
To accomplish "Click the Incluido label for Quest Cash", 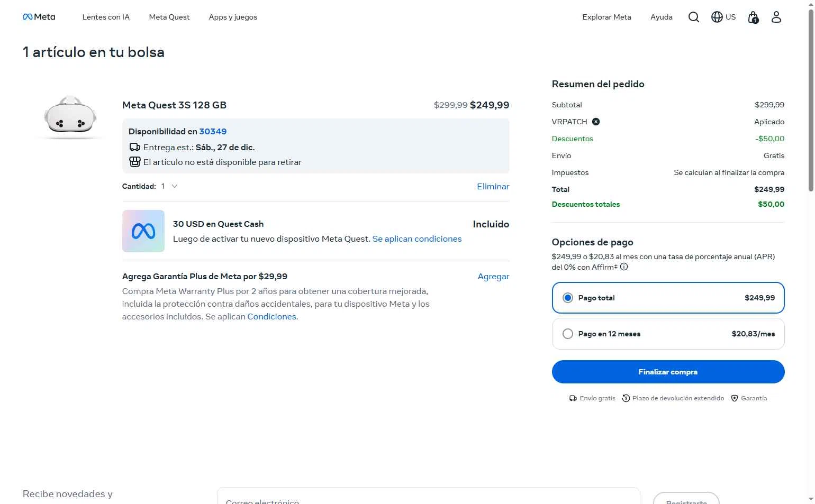I will [x=491, y=224].
